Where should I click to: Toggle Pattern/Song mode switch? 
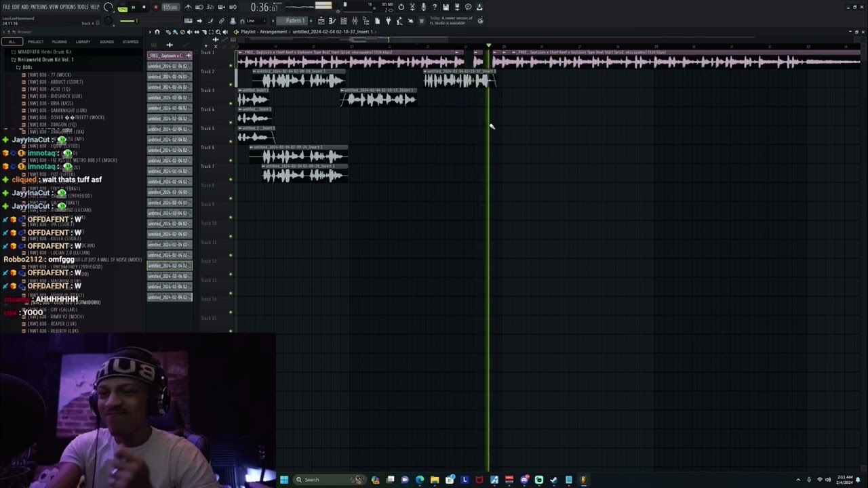point(122,8)
